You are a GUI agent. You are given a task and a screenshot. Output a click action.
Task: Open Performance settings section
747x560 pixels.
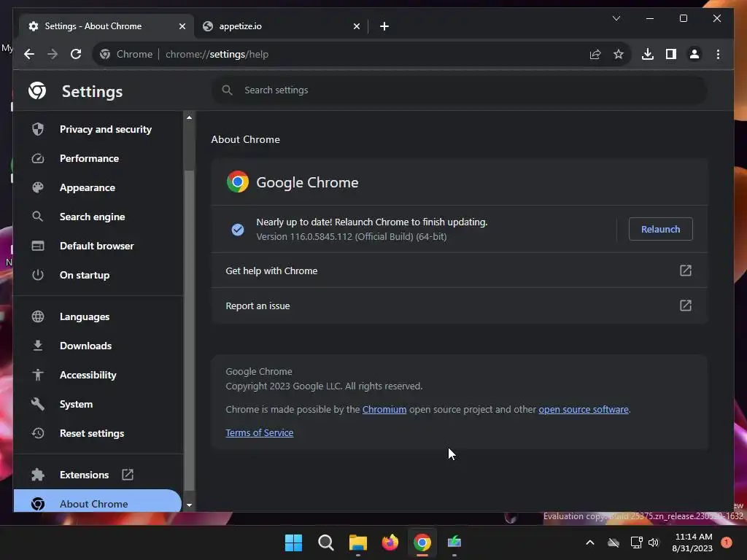click(x=98, y=158)
